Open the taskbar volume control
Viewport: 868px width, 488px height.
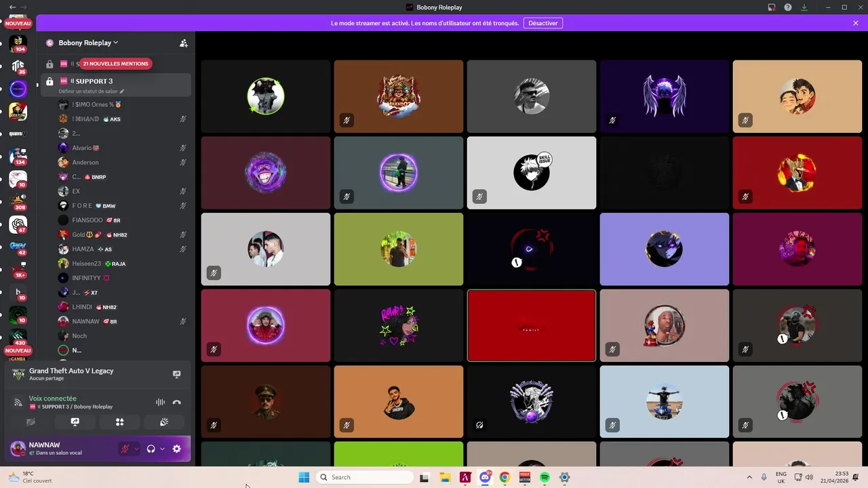pos(809,477)
